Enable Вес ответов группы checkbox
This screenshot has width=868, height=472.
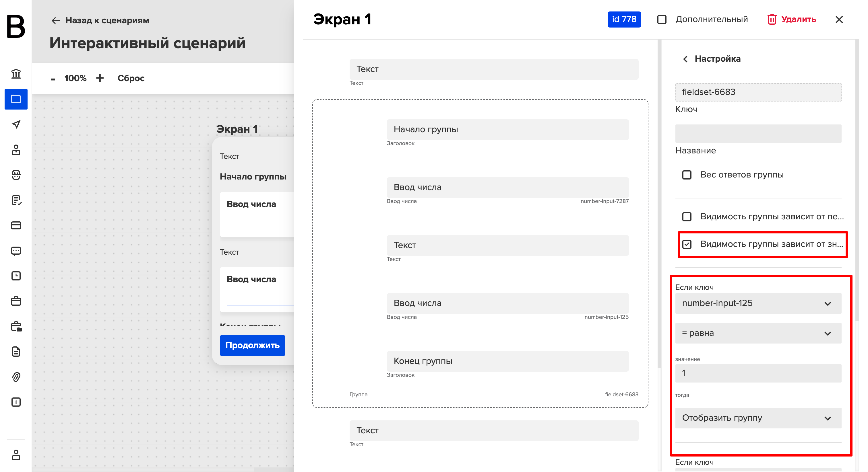pos(686,175)
